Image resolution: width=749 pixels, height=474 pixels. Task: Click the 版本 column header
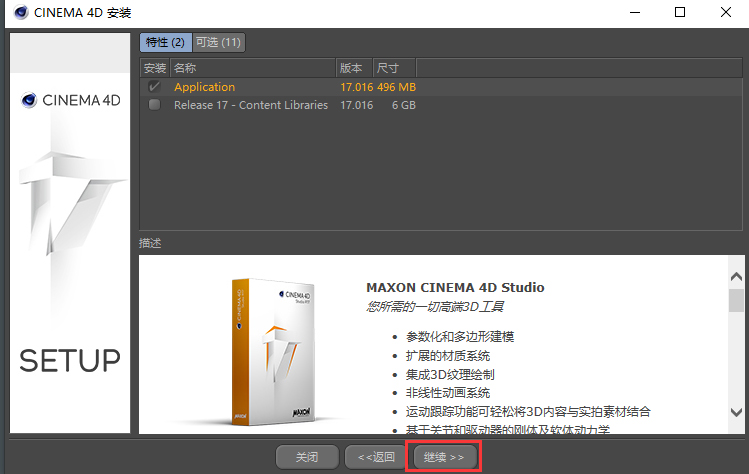[x=354, y=68]
